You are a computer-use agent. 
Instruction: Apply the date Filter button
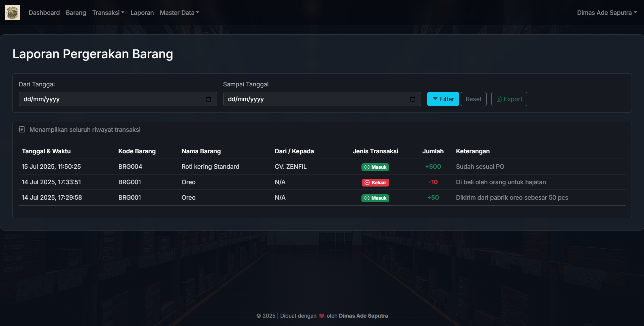point(443,99)
